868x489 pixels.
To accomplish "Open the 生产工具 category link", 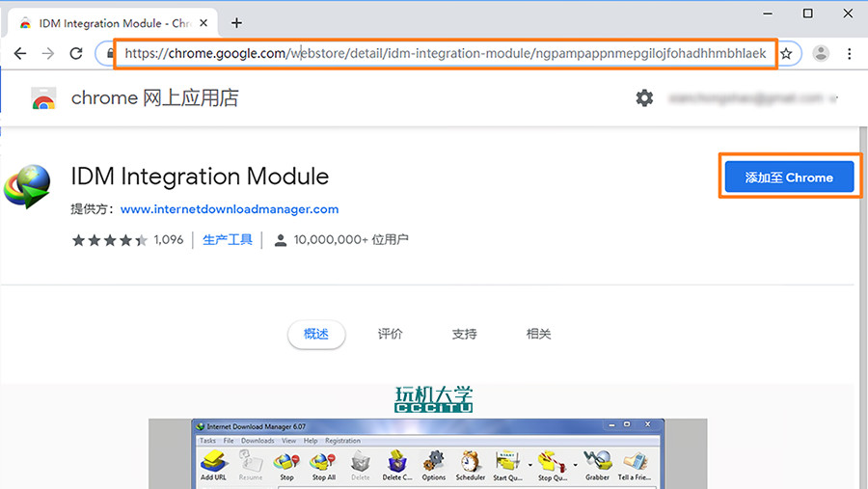I will coord(228,240).
